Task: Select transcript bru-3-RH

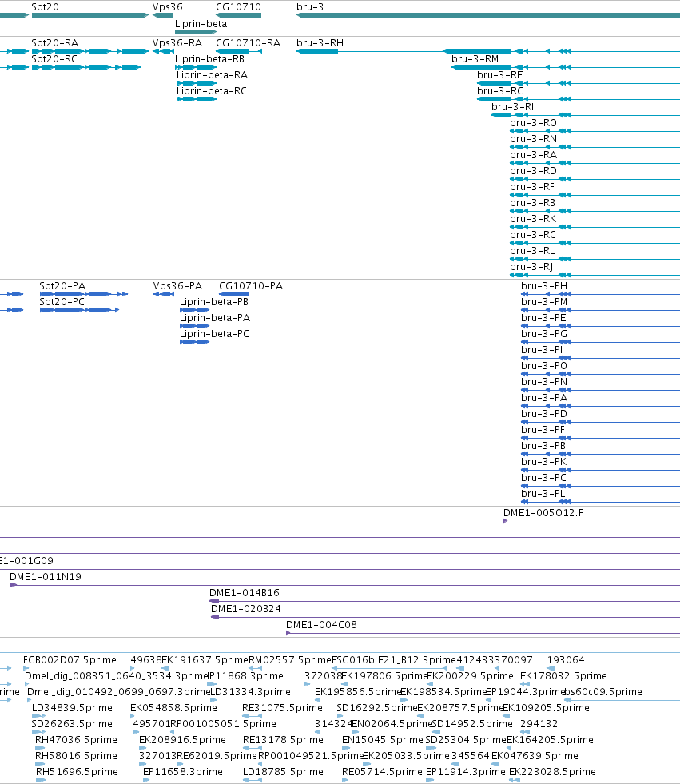Action: point(320,43)
